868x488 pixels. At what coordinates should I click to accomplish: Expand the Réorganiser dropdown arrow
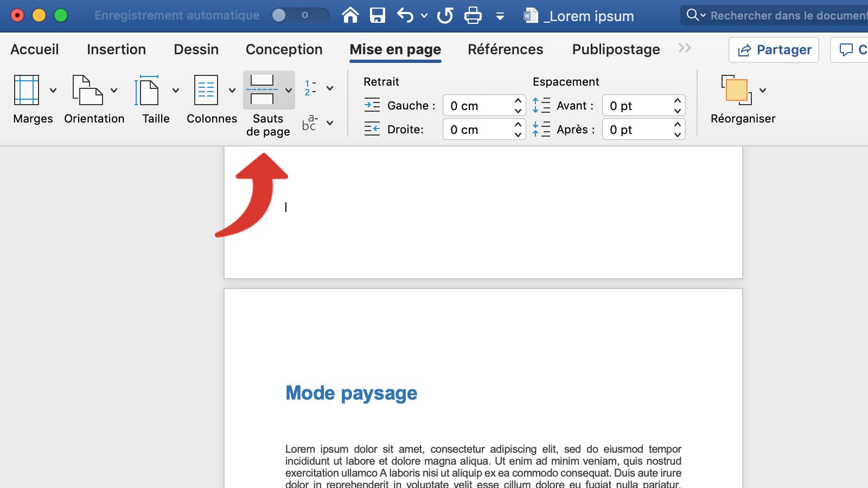(763, 91)
